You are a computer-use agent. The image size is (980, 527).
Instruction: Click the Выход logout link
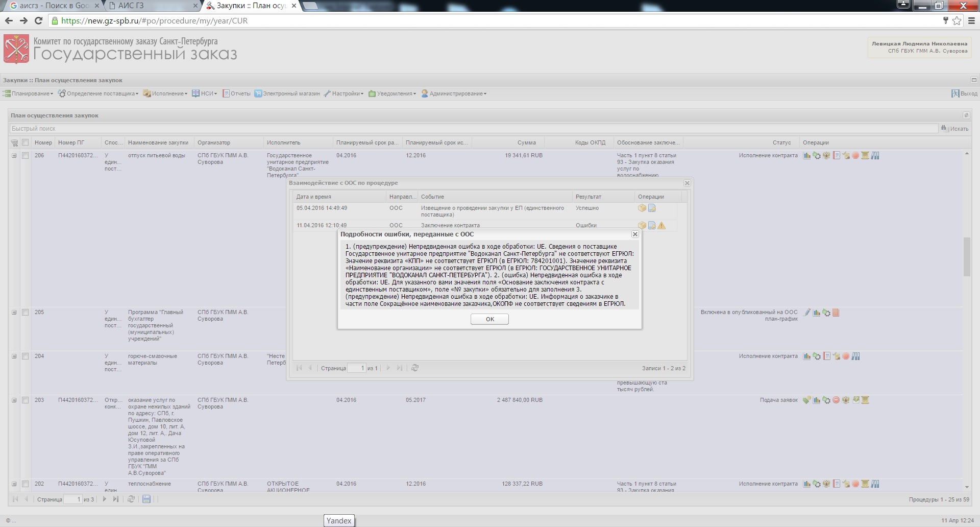pyautogui.click(x=965, y=94)
